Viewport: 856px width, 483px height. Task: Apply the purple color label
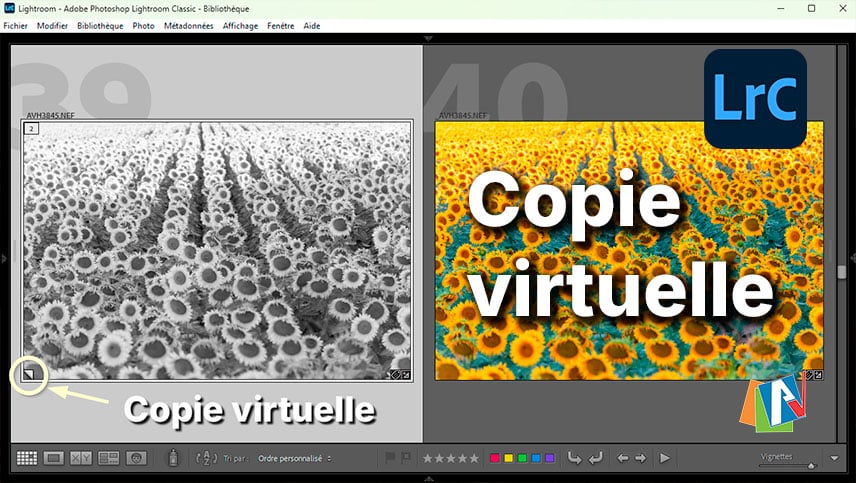pos(549,458)
